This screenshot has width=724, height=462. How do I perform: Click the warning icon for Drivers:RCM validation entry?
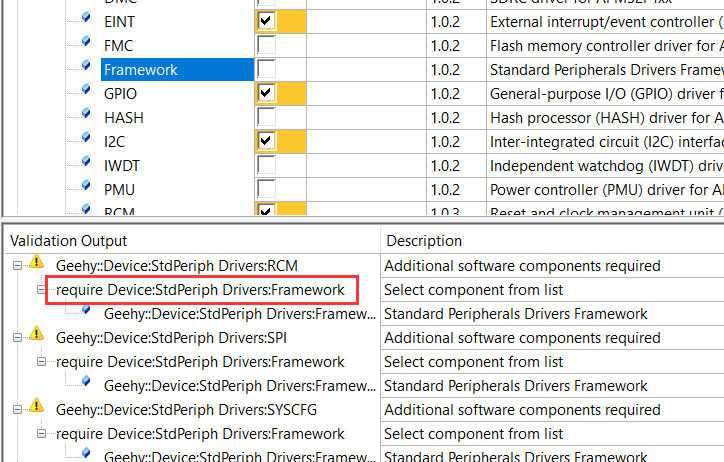pyautogui.click(x=36, y=262)
